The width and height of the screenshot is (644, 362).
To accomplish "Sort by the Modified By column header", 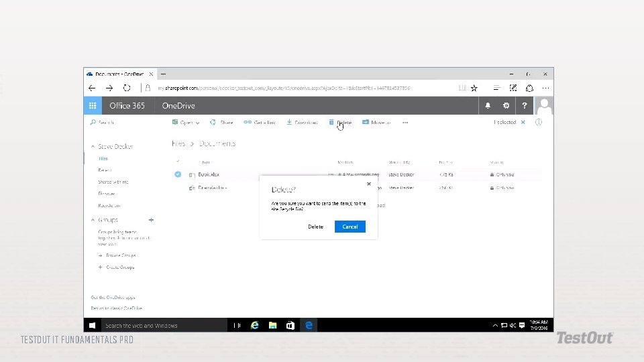I will coord(399,162).
